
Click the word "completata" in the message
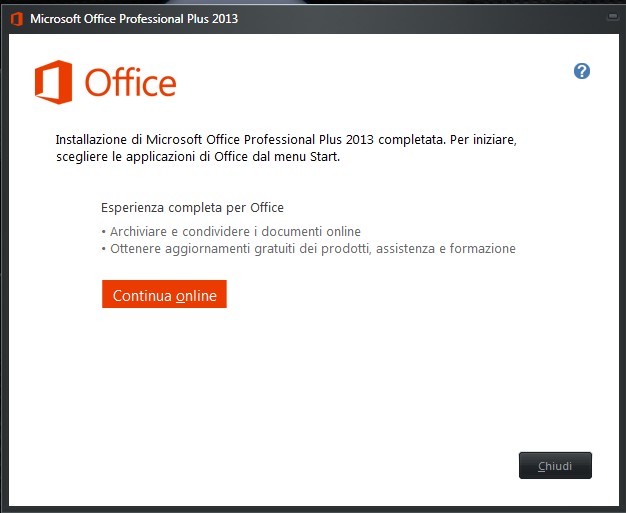tap(412, 140)
